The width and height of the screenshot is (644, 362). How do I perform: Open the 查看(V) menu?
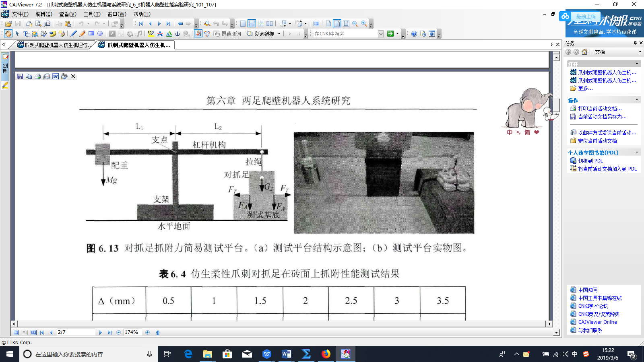[x=68, y=14]
